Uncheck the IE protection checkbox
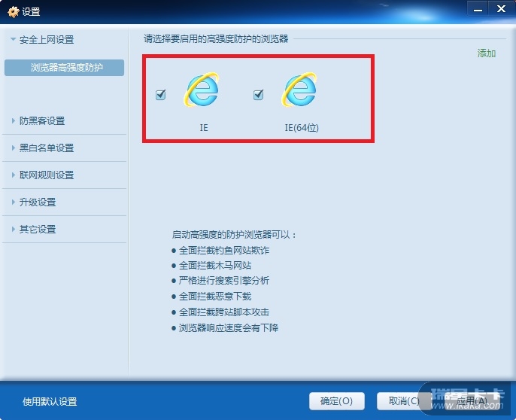This screenshot has height=420, width=516. click(x=161, y=95)
